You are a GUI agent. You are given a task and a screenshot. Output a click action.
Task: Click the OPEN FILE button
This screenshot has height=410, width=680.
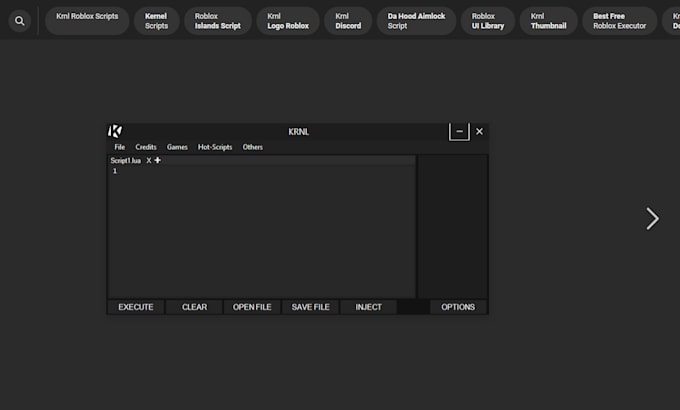[x=252, y=307]
